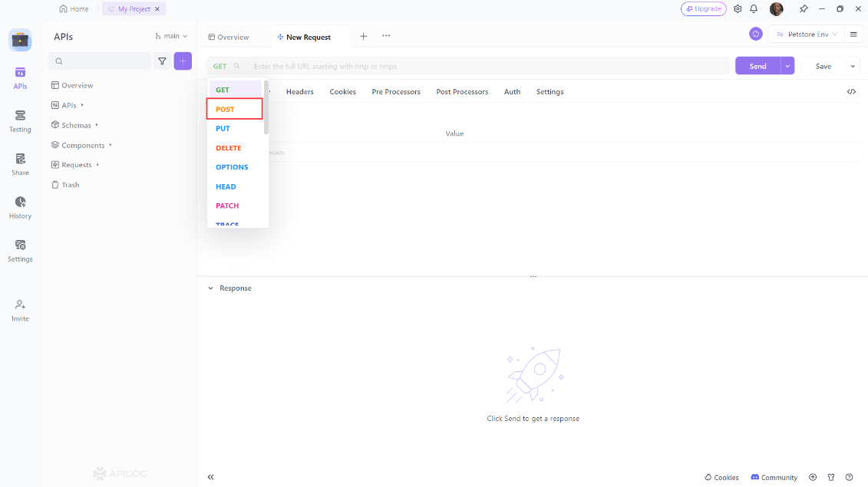
Task: Click the Invite members icon
Action: [20, 311]
